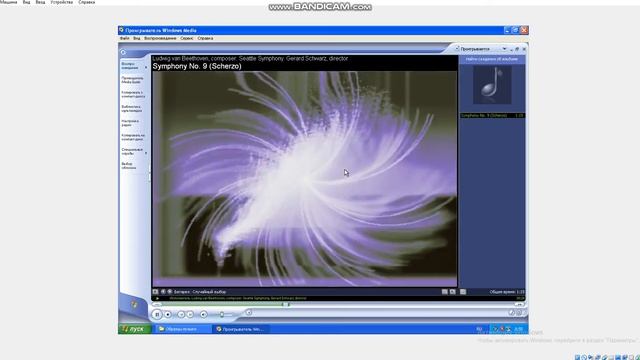Viewport: 640px width, 360px height.
Task: Toggle full screen video button
Action: (x=452, y=292)
